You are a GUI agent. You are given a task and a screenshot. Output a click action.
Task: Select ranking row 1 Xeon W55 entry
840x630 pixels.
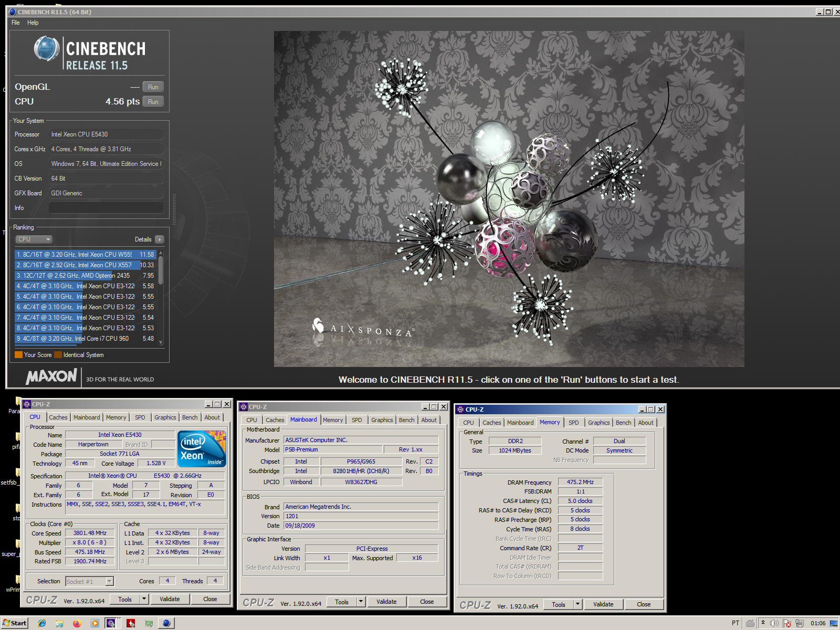(x=86, y=255)
